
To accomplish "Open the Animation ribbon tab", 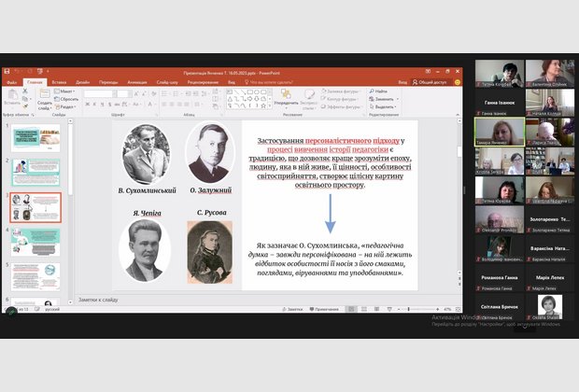I will (x=136, y=82).
